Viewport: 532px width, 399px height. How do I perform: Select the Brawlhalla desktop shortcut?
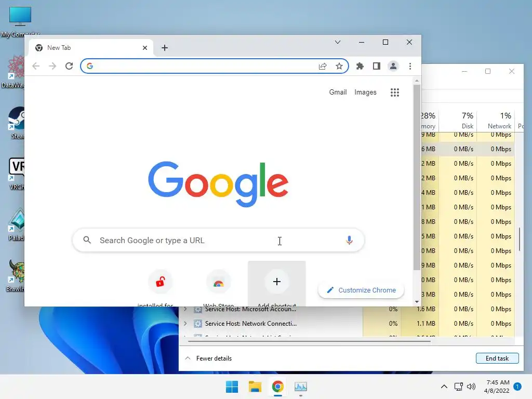pyautogui.click(x=16, y=275)
